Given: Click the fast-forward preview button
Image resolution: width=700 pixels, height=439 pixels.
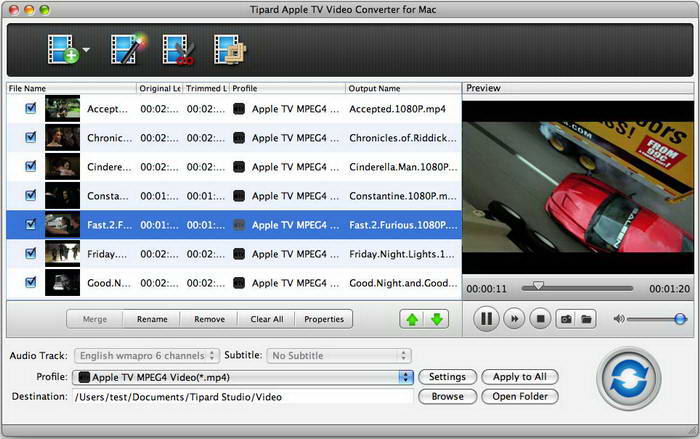Looking at the screenshot, I should (514, 319).
